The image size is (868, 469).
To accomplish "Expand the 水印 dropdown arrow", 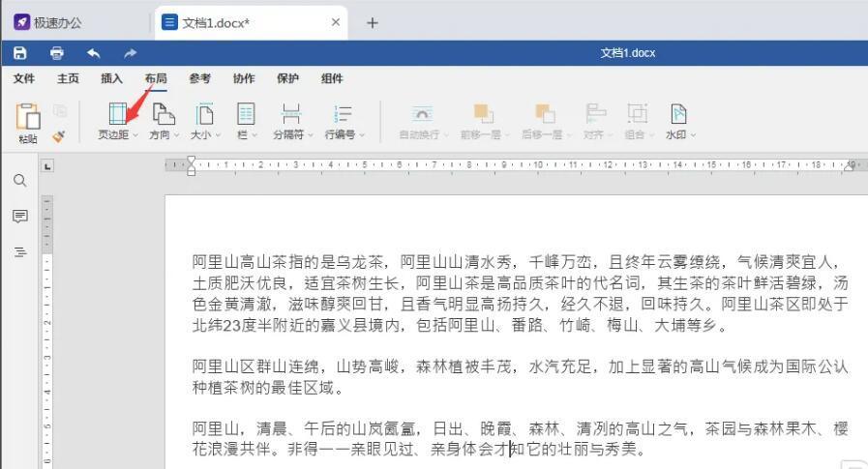I will [x=693, y=135].
